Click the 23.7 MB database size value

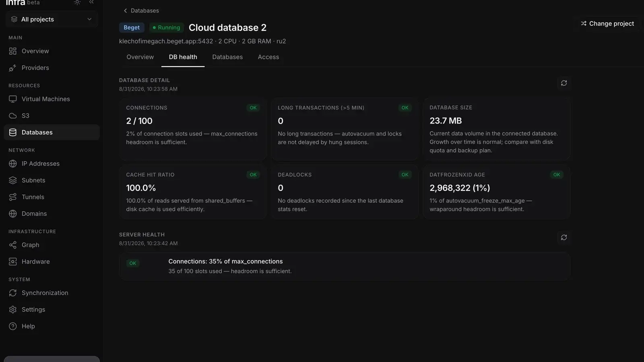(446, 121)
